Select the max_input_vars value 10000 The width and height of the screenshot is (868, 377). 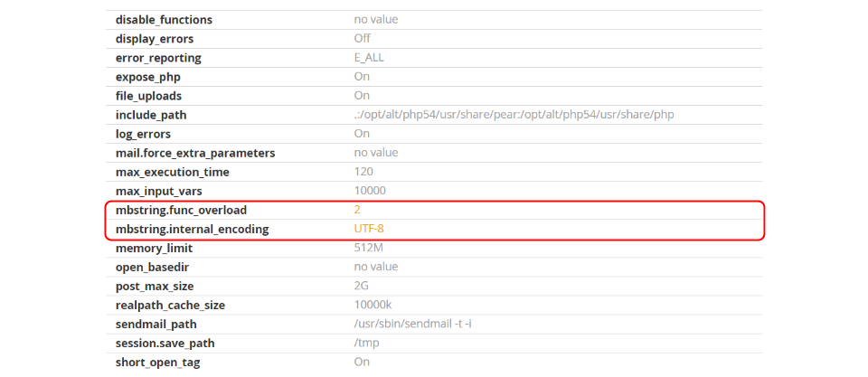(x=370, y=191)
